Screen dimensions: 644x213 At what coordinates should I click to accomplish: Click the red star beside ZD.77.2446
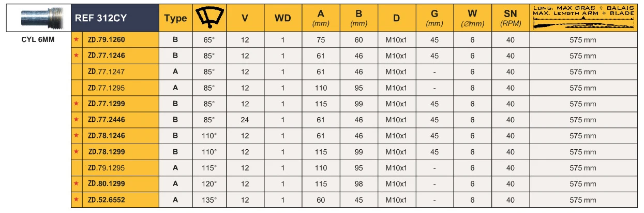[77, 120]
